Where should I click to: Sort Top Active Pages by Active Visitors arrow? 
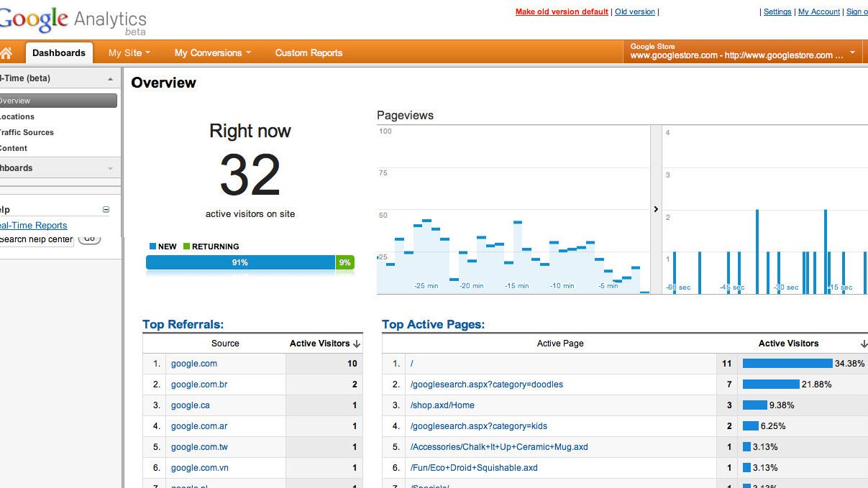(863, 344)
